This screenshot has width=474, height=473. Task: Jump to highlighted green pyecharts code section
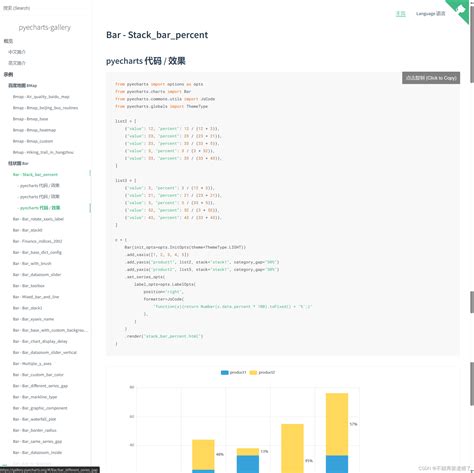39,208
